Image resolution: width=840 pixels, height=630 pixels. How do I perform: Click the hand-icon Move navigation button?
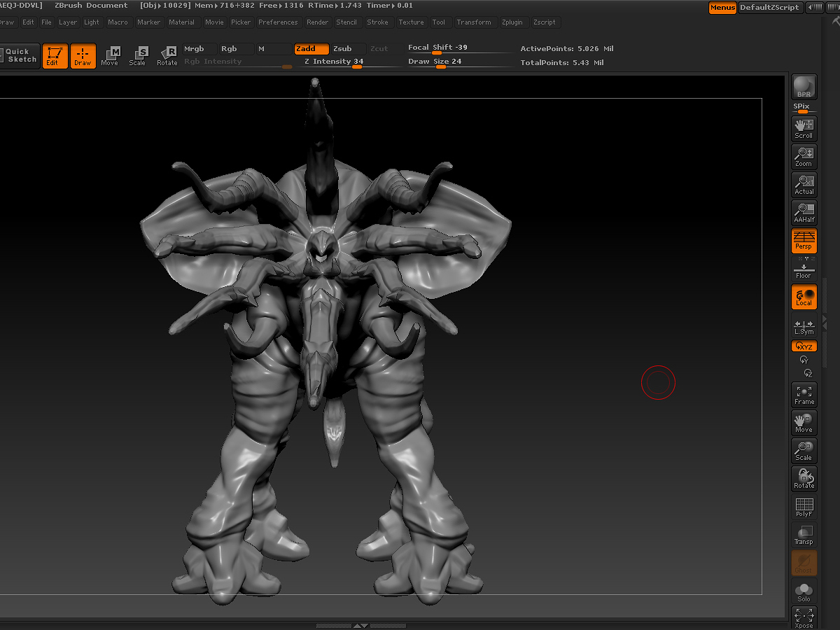coord(804,423)
